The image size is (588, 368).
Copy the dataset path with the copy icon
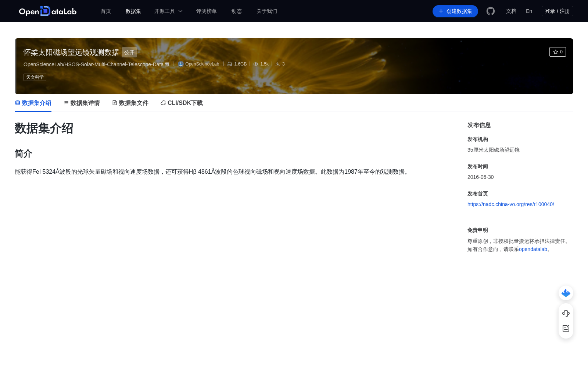tap(167, 64)
